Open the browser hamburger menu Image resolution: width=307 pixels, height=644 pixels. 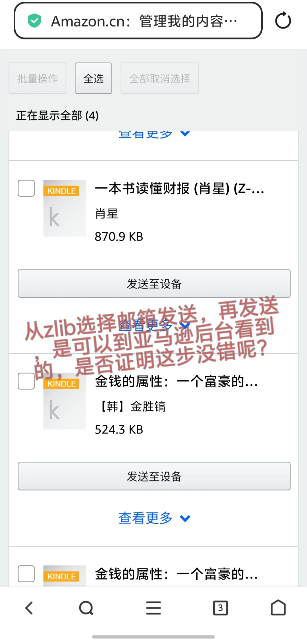pos(153,608)
